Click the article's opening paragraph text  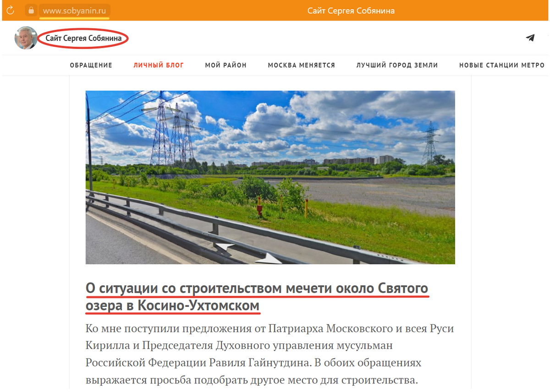pyautogui.click(x=269, y=354)
